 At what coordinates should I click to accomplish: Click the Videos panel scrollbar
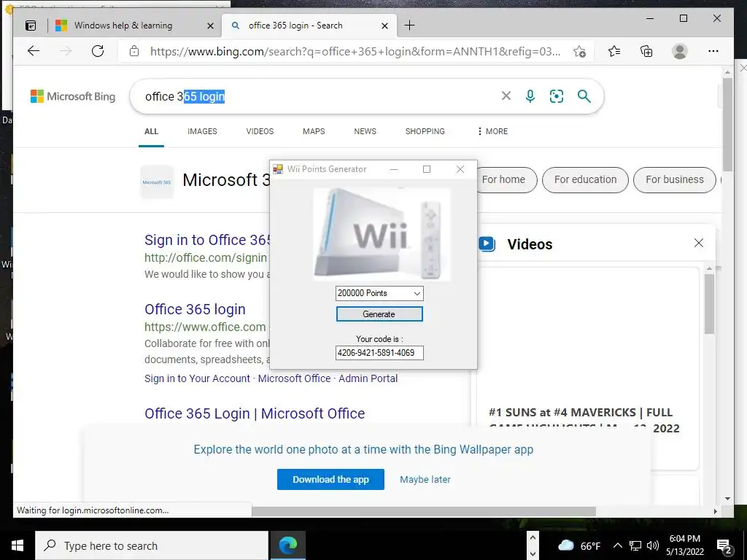click(709, 304)
